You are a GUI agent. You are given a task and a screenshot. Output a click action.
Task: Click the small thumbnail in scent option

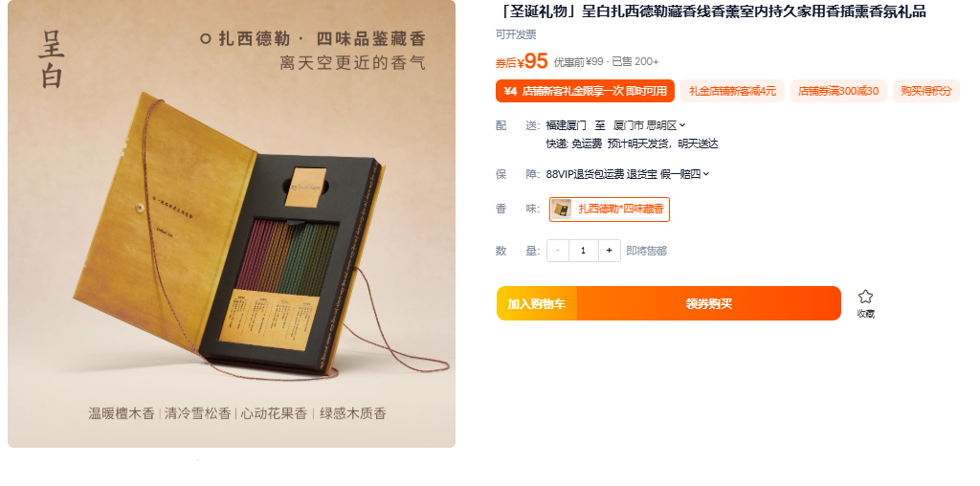coord(561,210)
